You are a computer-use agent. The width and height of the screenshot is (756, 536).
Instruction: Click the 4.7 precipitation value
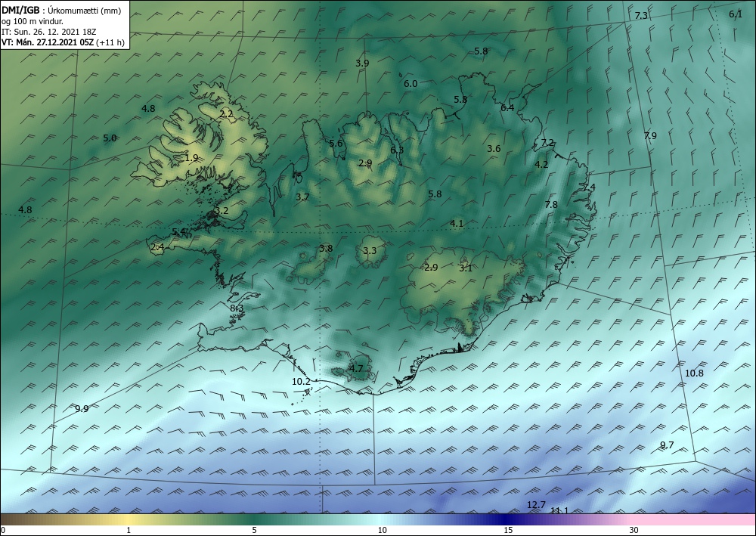[x=356, y=369]
